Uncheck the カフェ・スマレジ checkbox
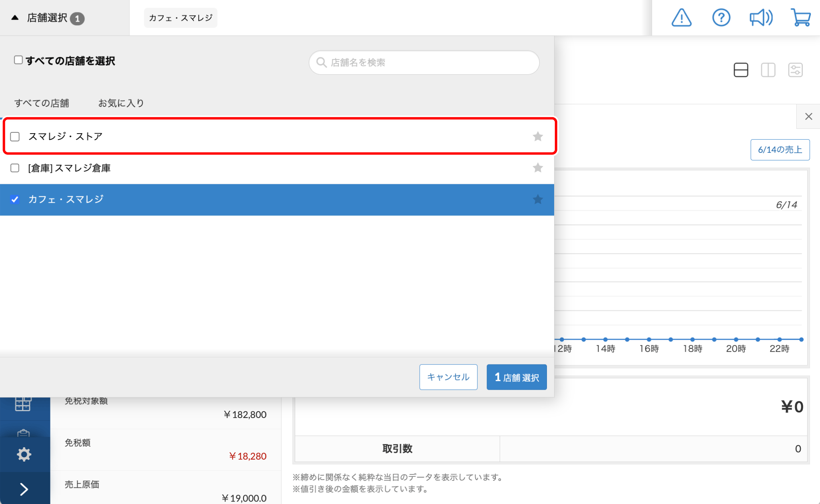Image resolution: width=820 pixels, height=504 pixels. pos(15,200)
